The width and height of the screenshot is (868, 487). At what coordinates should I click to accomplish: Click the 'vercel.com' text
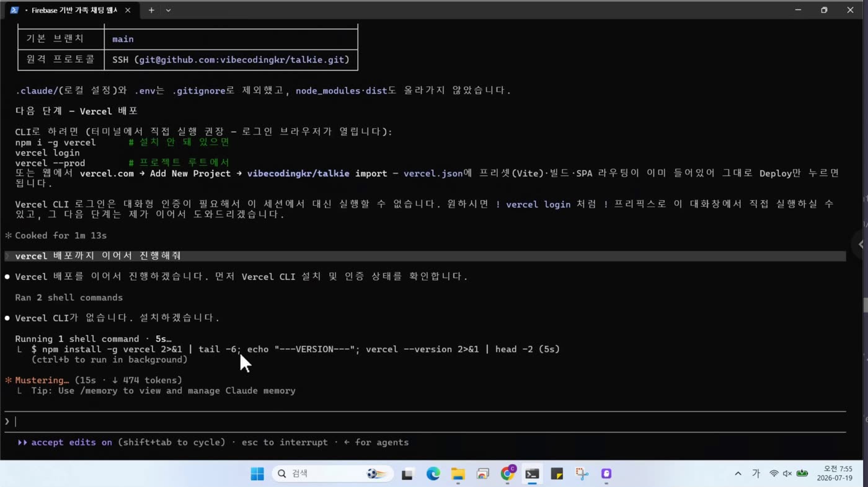click(x=107, y=173)
